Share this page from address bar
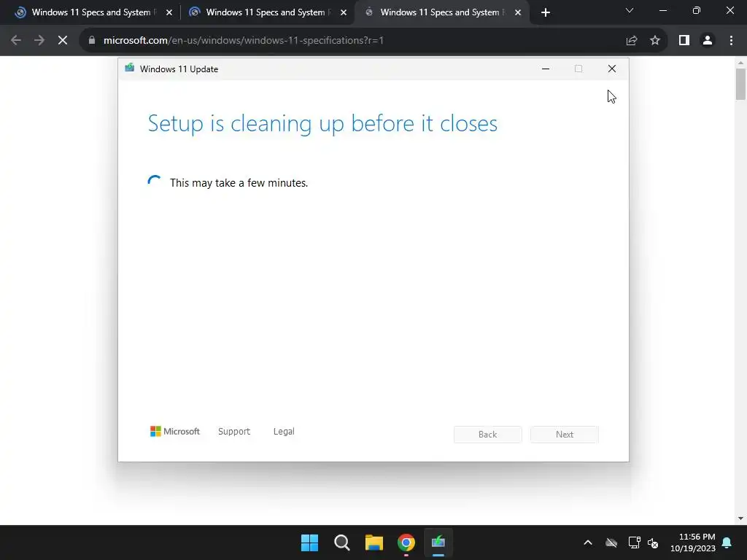Viewport: 747px width, 560px height. pos(632,41)
